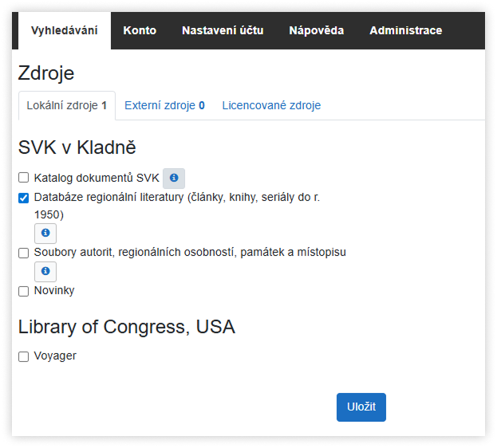Switch to the Externí zdroje tab
Image resolution: width=497 pixels, height=448 pixels.
click(164, 105)
